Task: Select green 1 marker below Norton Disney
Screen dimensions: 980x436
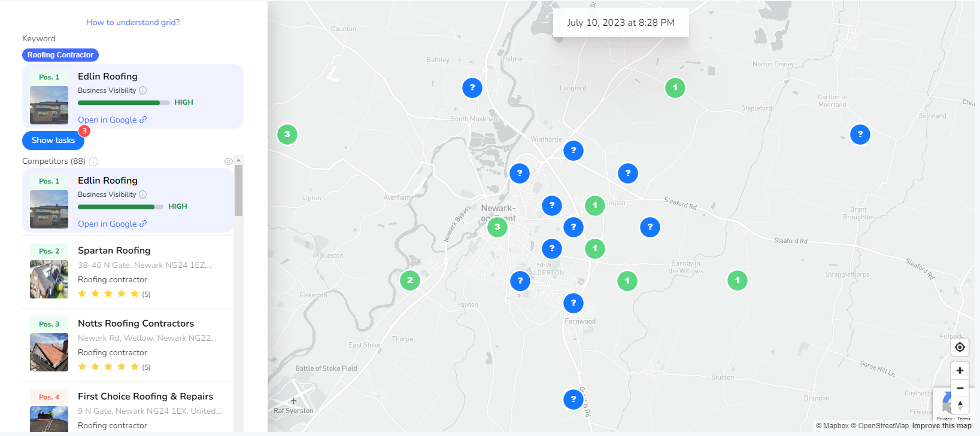Action: [675, 88]
